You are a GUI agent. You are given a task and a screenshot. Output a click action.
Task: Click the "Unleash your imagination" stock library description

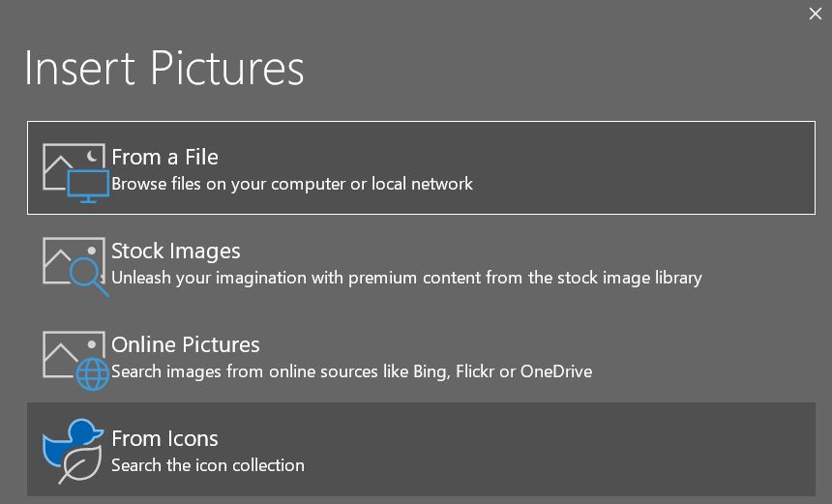pos(406,278)
